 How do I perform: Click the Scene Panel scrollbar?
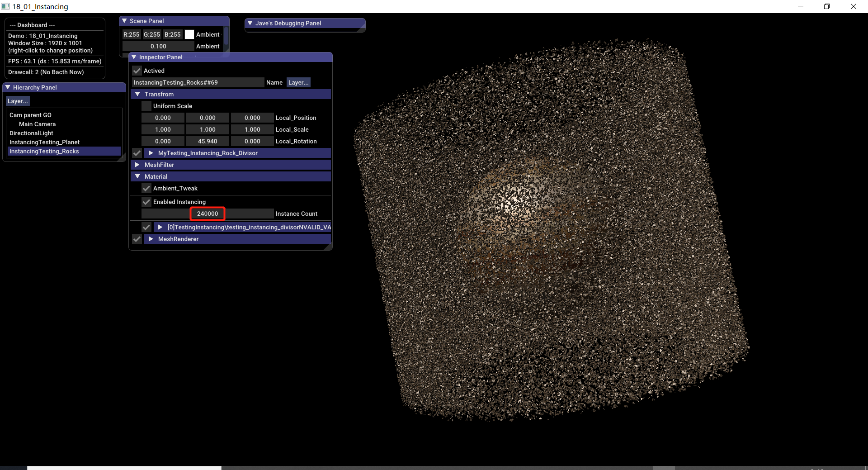(x=226, y=36)
